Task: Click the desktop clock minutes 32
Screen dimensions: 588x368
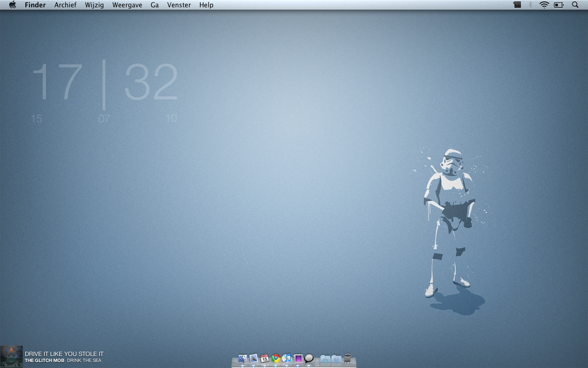Action: [x=151, y=82]
